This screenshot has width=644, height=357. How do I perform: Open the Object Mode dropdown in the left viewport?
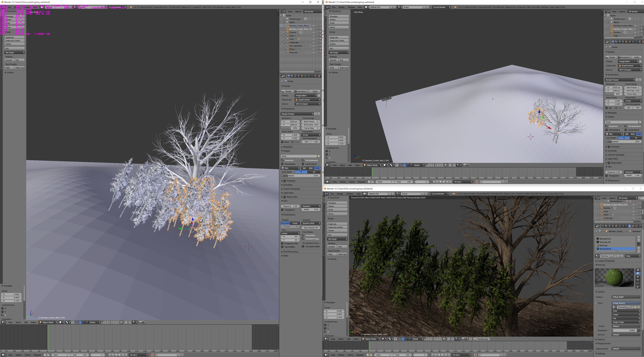[x=48, y=322]
